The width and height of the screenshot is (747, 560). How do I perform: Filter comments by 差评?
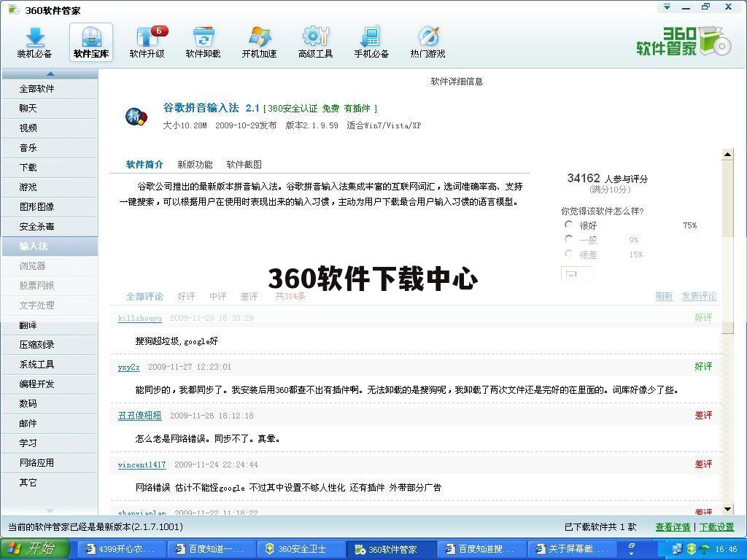pyautogui.click(x=249, y=296)
